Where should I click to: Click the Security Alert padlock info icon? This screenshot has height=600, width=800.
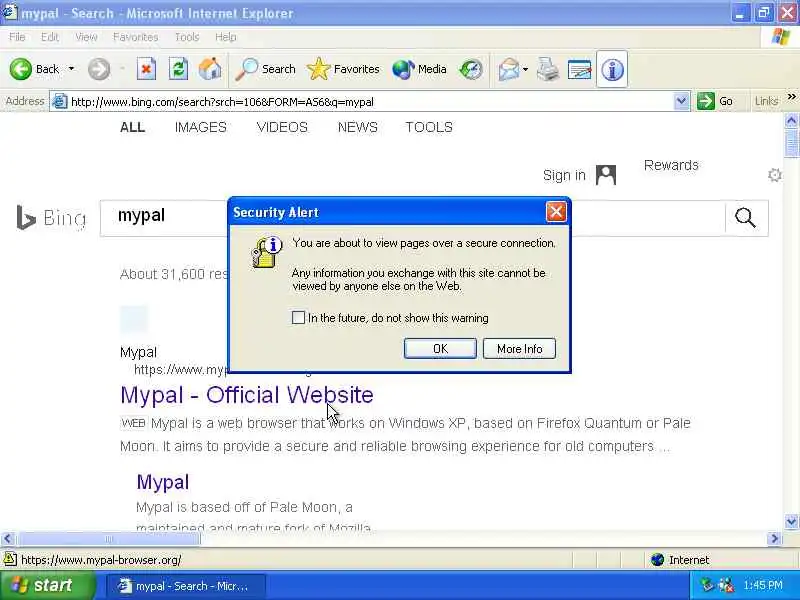tap(266, 252)
